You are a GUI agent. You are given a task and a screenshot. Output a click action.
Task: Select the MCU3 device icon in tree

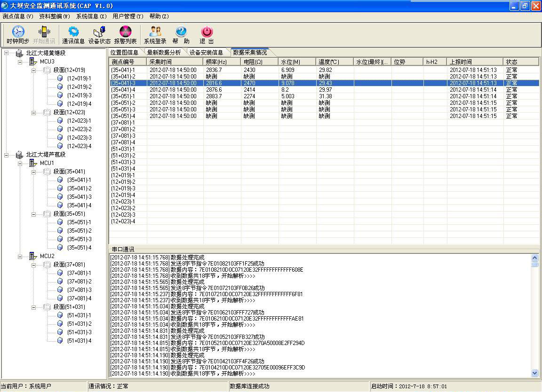[33, 62]
